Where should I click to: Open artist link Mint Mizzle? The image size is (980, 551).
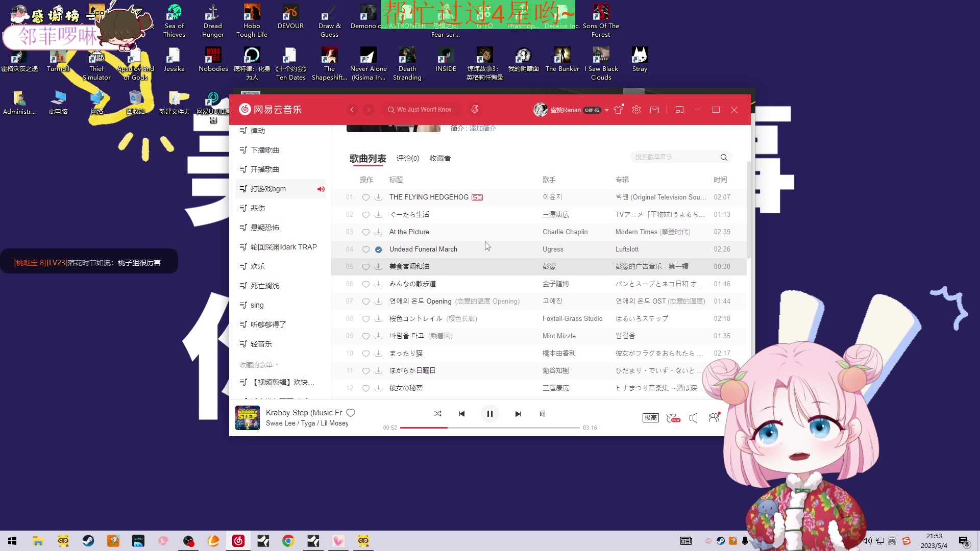(x=559, y=336)
